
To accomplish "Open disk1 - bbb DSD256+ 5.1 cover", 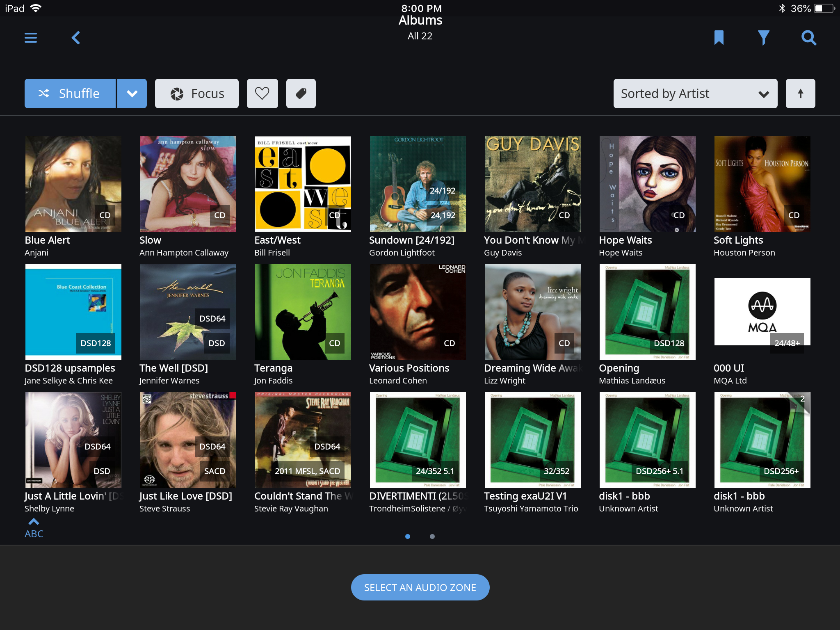I will [648, 440].
